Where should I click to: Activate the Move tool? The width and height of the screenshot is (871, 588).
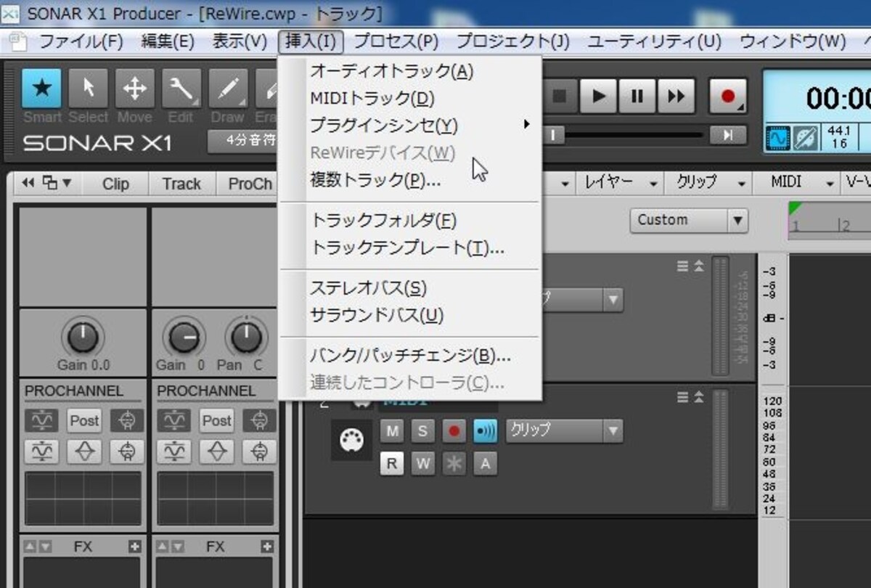tap(134, 89)
